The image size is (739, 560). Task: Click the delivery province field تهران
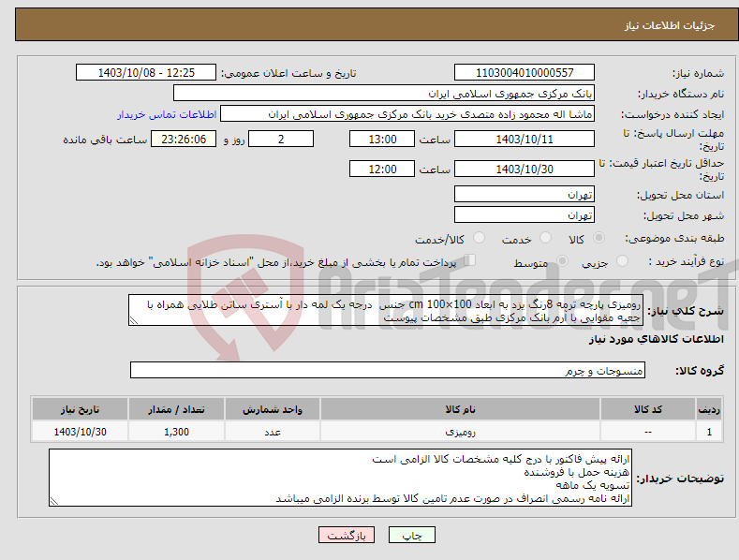pyautogui.click(x=525, y=194)
